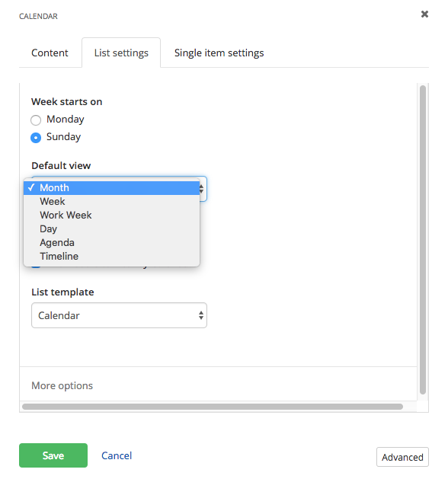Pick Work Week default view option

(111, 216)
